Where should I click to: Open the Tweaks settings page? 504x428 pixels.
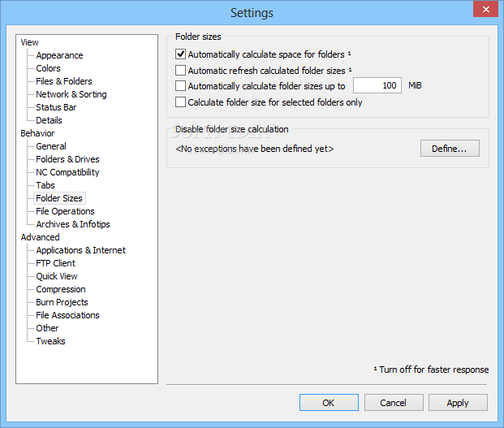(50, 341)
